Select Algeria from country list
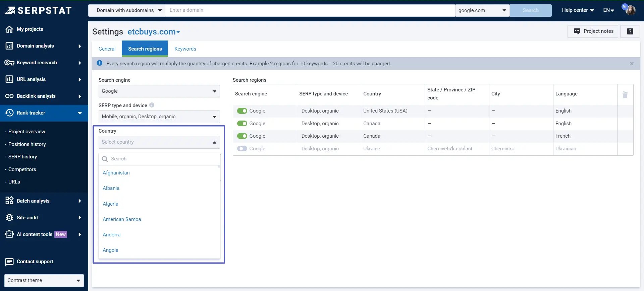 [x=110, y=204]
